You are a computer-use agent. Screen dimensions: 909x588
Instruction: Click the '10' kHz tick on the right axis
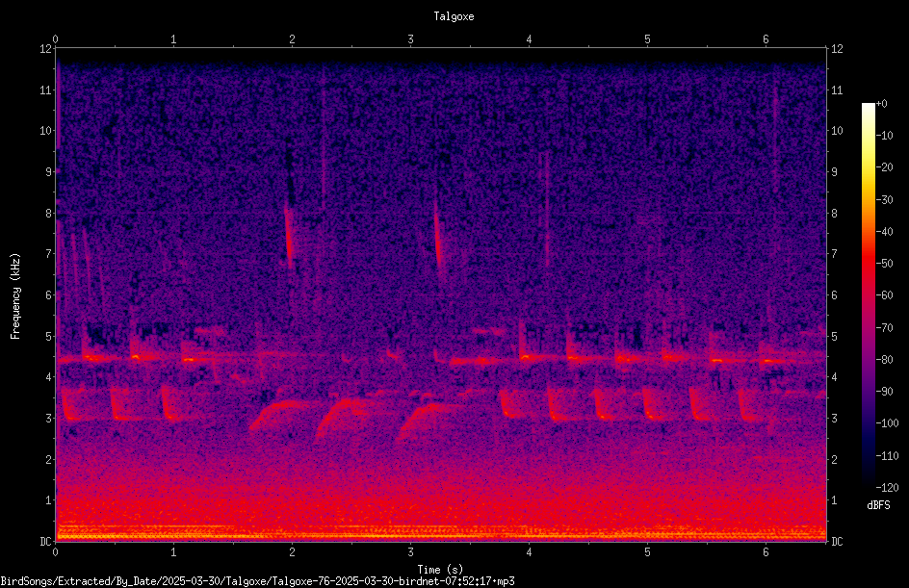(837, 131)
